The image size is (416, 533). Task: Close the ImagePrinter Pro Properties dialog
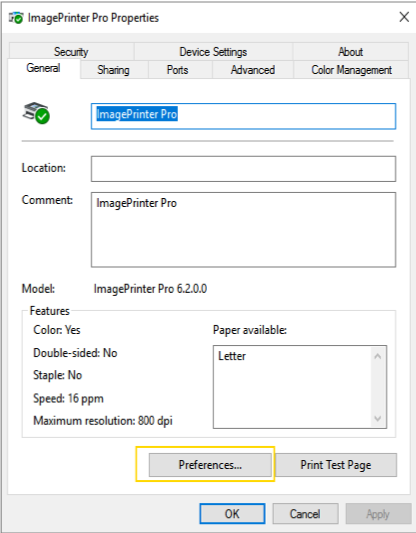tap(404, 17)
